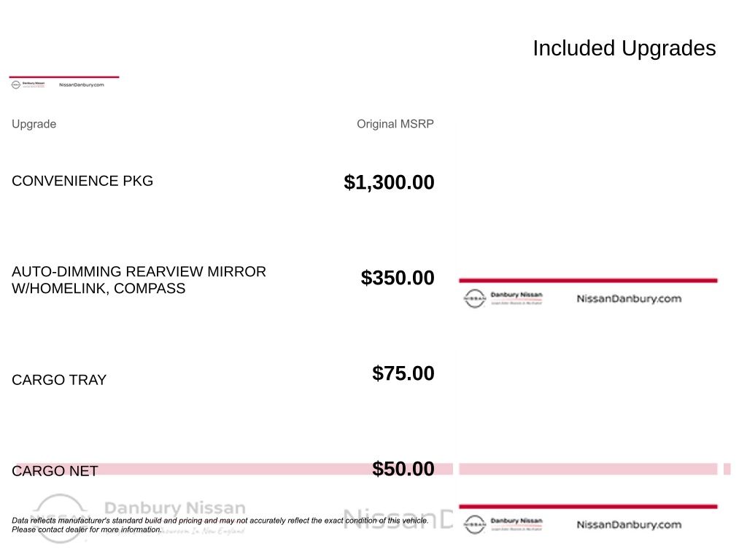747x560 pixels.
Task: Click the Upgrade column header
Action: pos(34,124)
